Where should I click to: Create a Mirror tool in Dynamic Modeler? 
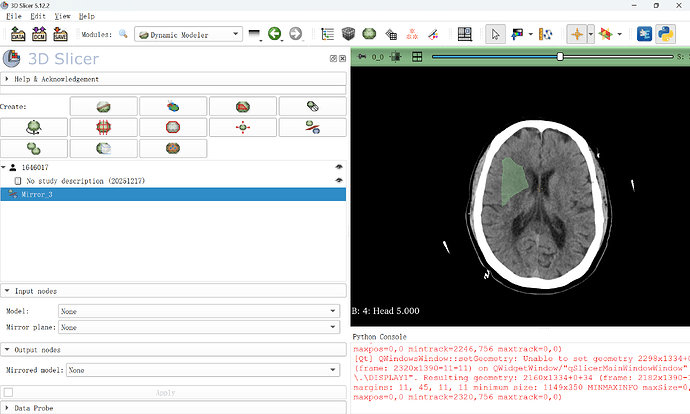pyautogui.click(x=312, y=127)
